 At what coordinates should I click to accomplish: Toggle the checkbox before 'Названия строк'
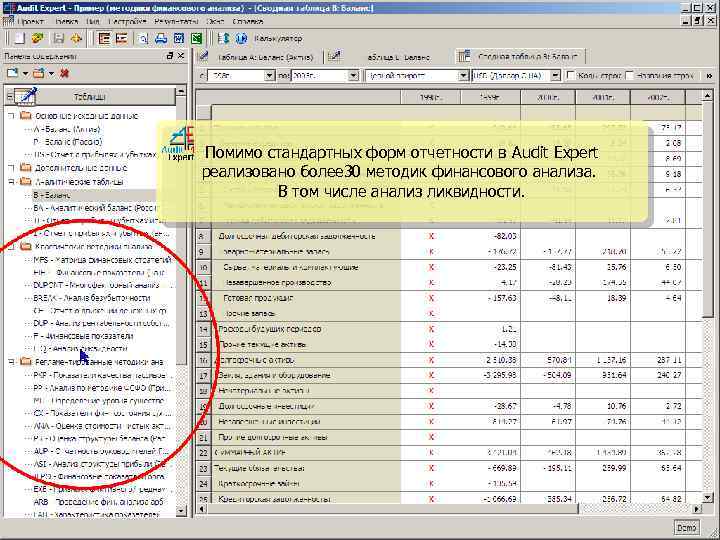629,75
